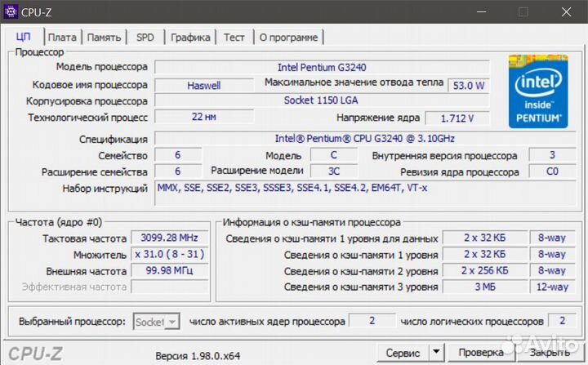Click the 22 нм process value

204,117
